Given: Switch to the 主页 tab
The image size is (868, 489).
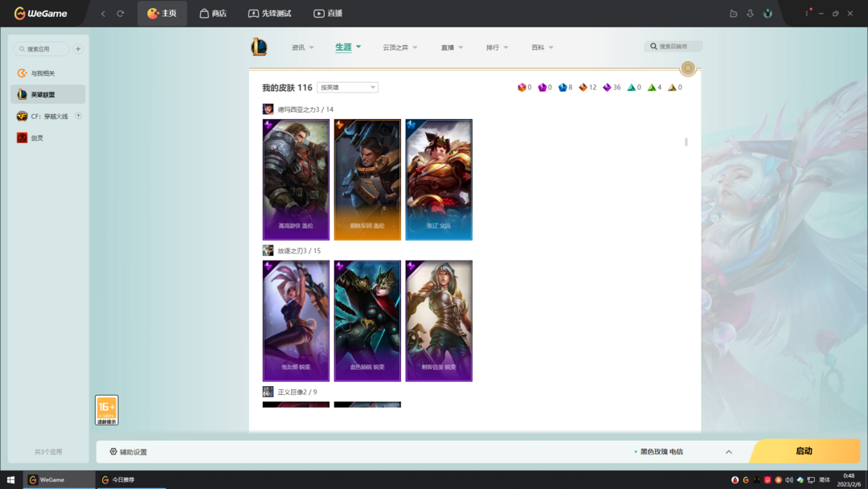Looking at the screenshot, I should (162, 14).
